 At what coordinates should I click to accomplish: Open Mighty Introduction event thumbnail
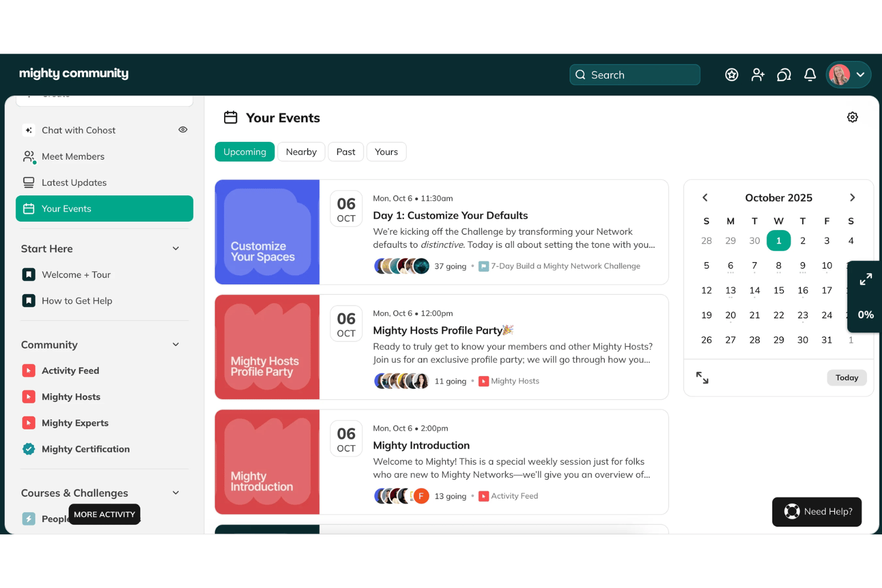[x=267, y=462]
